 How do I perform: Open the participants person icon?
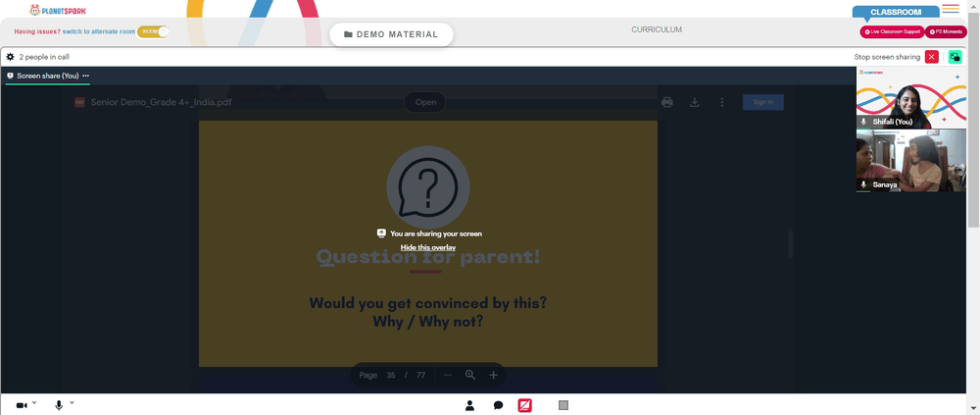pos(469,405)
